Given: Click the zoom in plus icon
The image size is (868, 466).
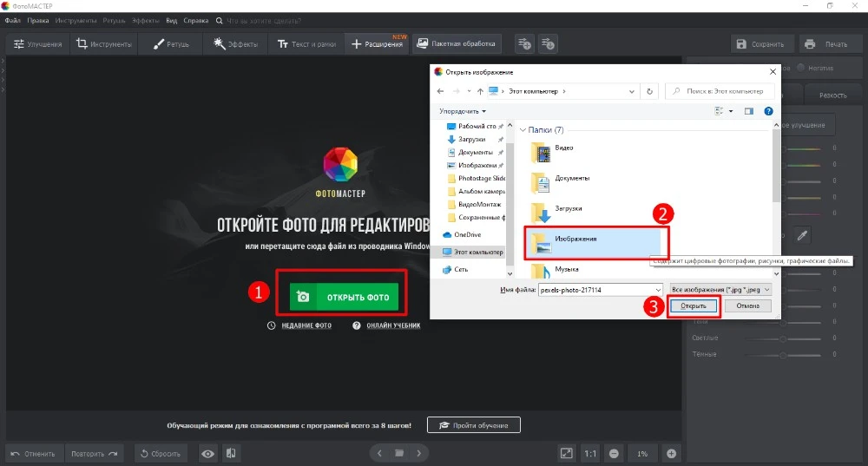Looking at the screenshot, I should click(671, 453).
